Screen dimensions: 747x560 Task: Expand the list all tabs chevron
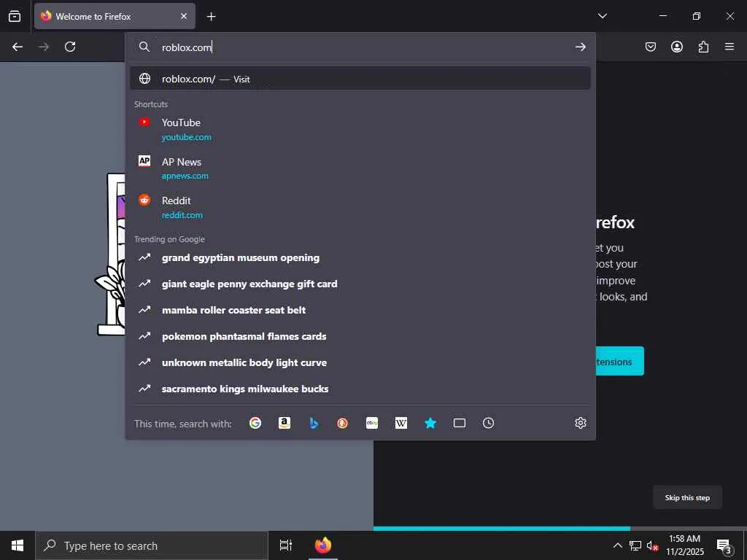tap(602, 16)
